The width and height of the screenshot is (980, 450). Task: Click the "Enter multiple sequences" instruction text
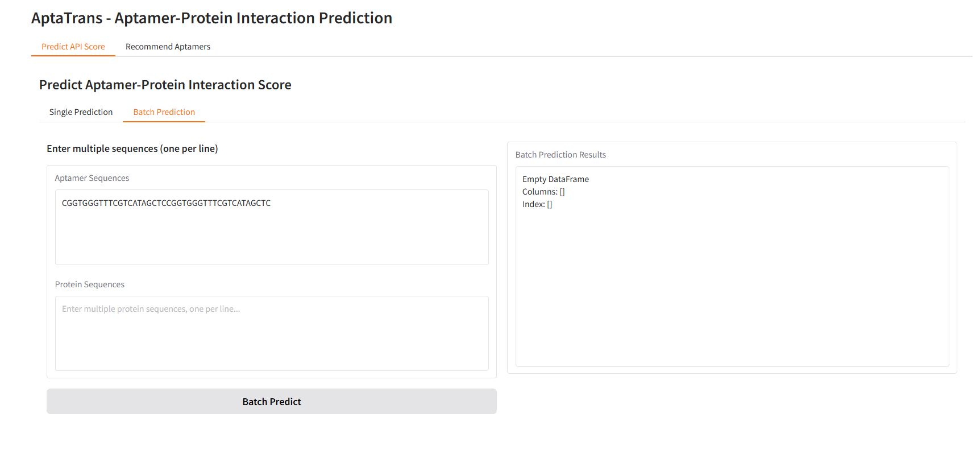point(132,148)
